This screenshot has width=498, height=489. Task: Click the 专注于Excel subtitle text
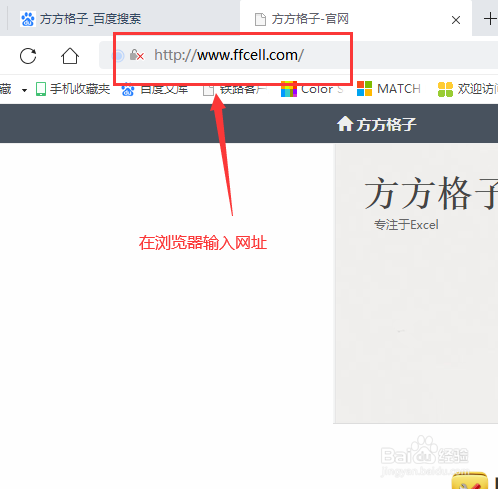click(x=406, y=224)
